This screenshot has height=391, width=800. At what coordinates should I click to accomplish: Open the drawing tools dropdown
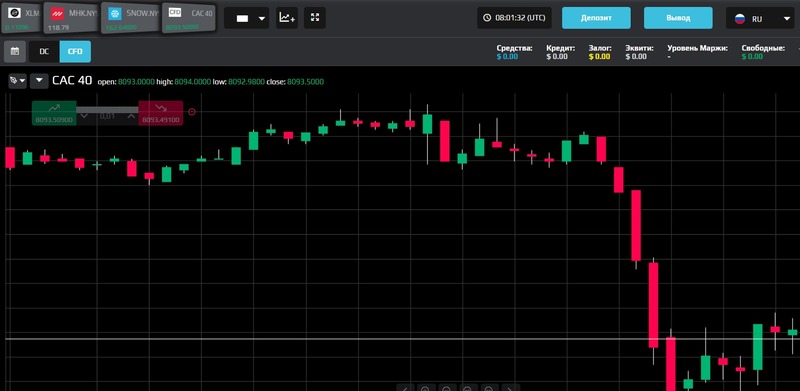coord(17,81)
